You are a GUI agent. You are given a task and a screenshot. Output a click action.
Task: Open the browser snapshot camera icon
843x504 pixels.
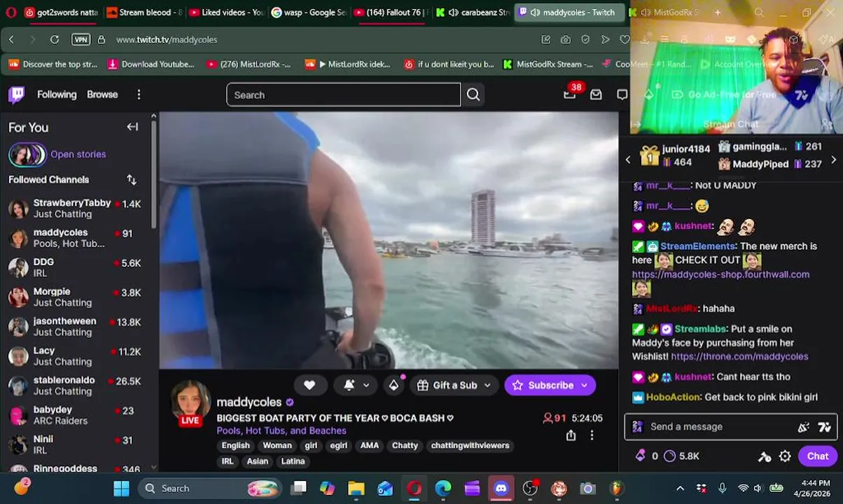pyautogui.click(x=565, y=40)
